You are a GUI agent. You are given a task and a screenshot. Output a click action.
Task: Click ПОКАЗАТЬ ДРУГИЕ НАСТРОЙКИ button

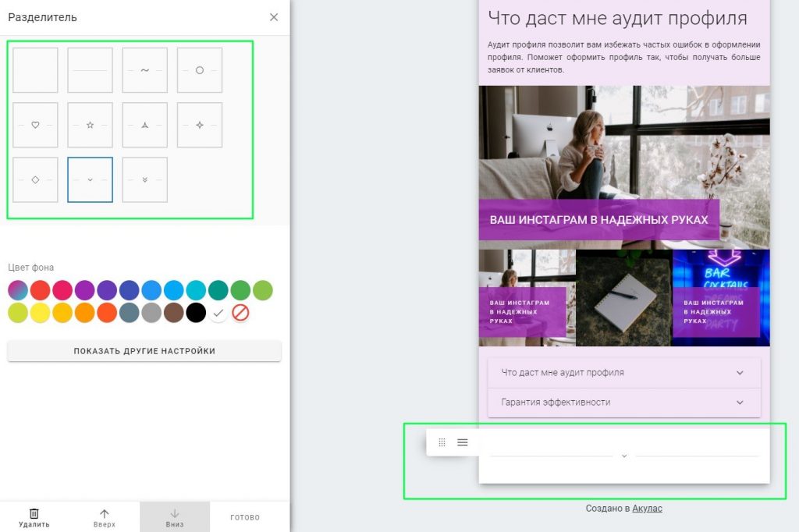(x=144, y=351)
